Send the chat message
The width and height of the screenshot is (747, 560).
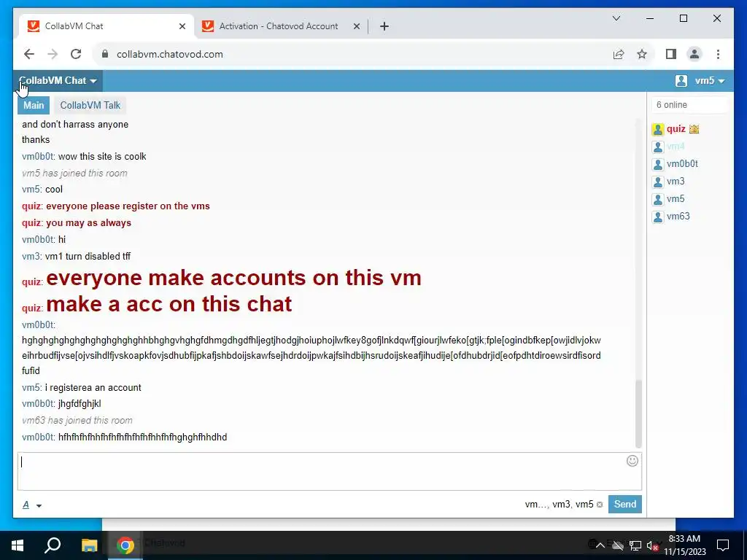coord(624,505)
